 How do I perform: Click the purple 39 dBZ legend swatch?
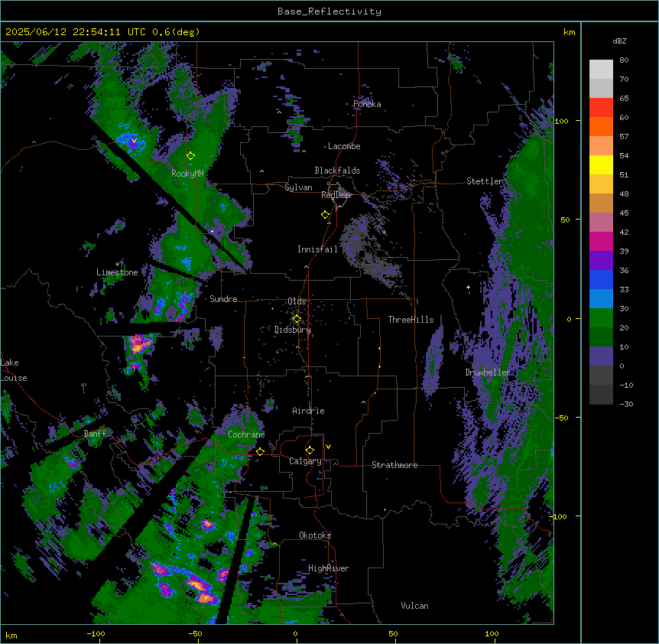[601, 260]
